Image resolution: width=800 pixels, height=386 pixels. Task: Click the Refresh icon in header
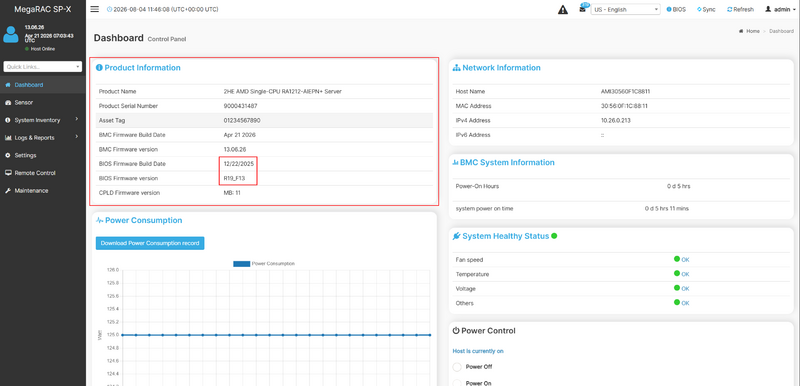[x=730, y=9]
